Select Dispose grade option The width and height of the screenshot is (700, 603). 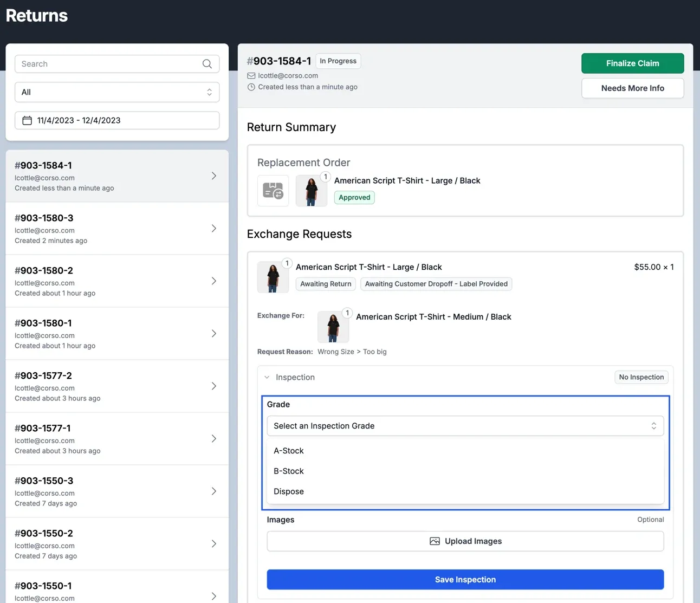pyautogui.click(x=289, y=491)
